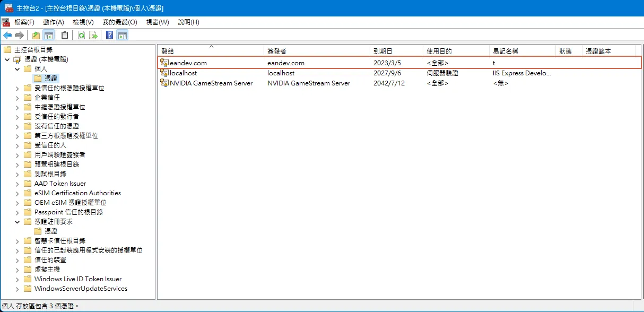
Task: Open the 檢視(V) menu
Action: [83, 22]
